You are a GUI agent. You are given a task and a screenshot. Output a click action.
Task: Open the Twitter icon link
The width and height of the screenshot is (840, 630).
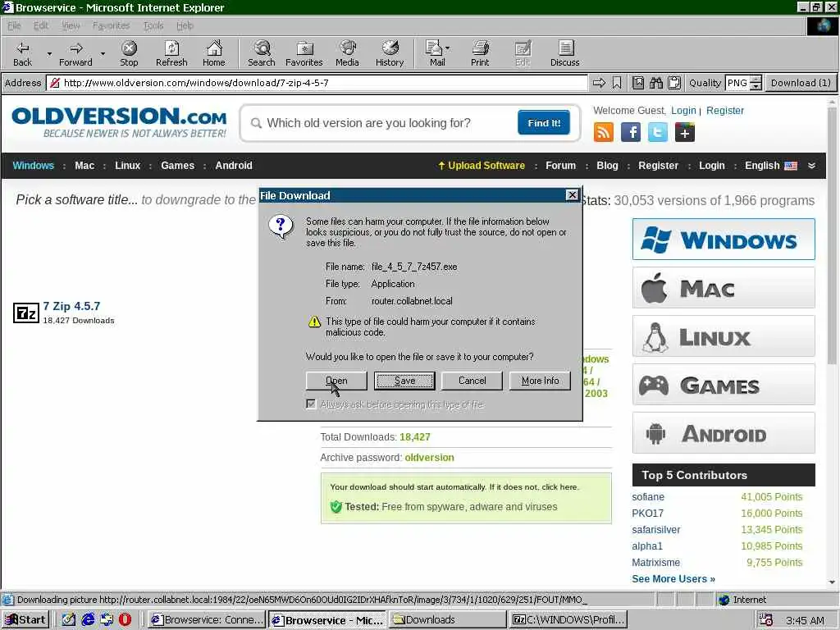point(657,132)
